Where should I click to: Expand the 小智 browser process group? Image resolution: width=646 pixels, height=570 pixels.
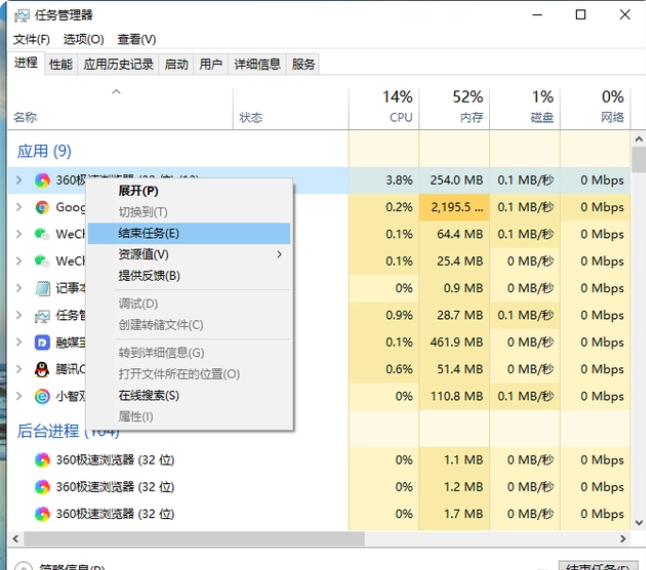(x=19, y=396)
